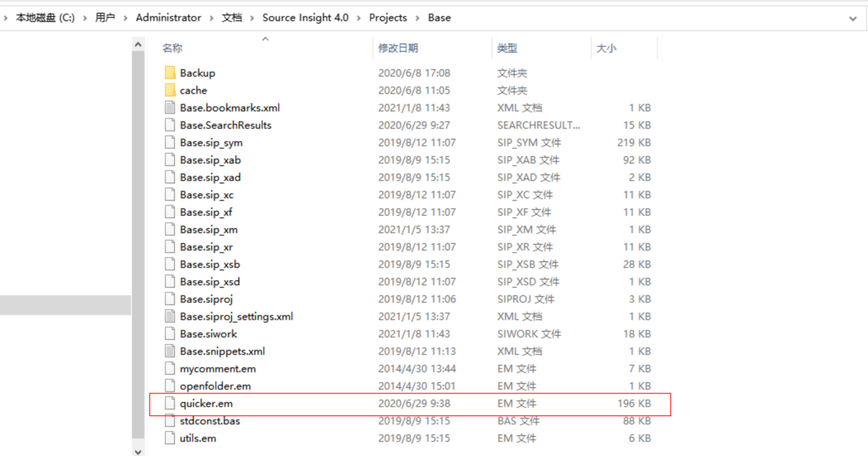Navigate to Projects in the breadcrumb path
This screenshot has height=456, width=868.
(x=388, y=17)
